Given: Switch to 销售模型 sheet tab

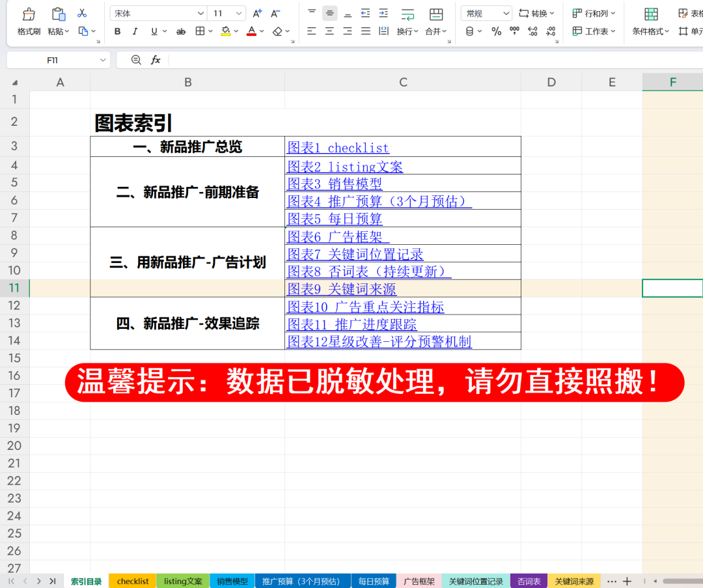Looking at the screenshot, I should pyautogui.click(x=232, y=581).
